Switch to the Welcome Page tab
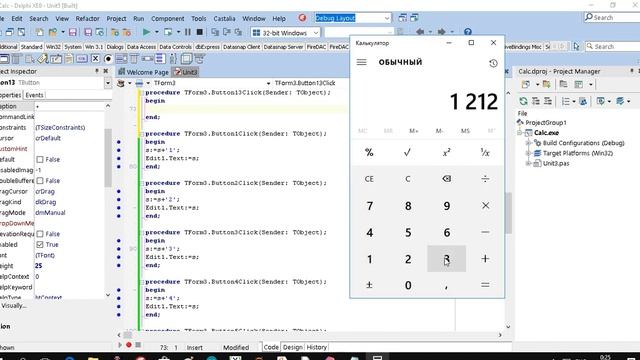The width and height of the screenshot is (640, 360). 143,72
